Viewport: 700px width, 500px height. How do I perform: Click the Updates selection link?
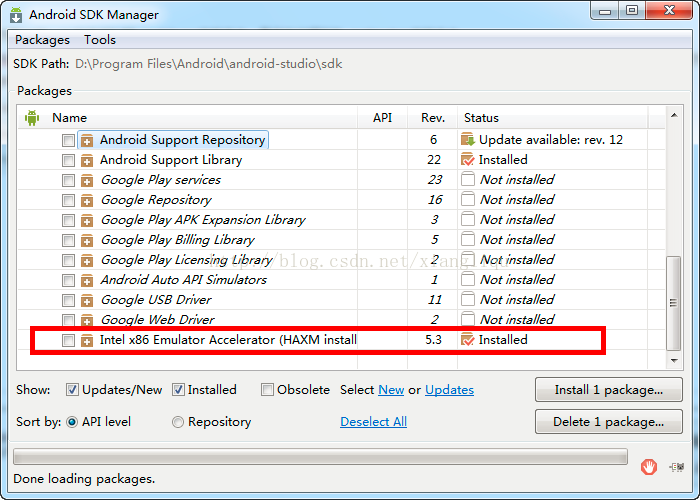[x=449, y=390]
